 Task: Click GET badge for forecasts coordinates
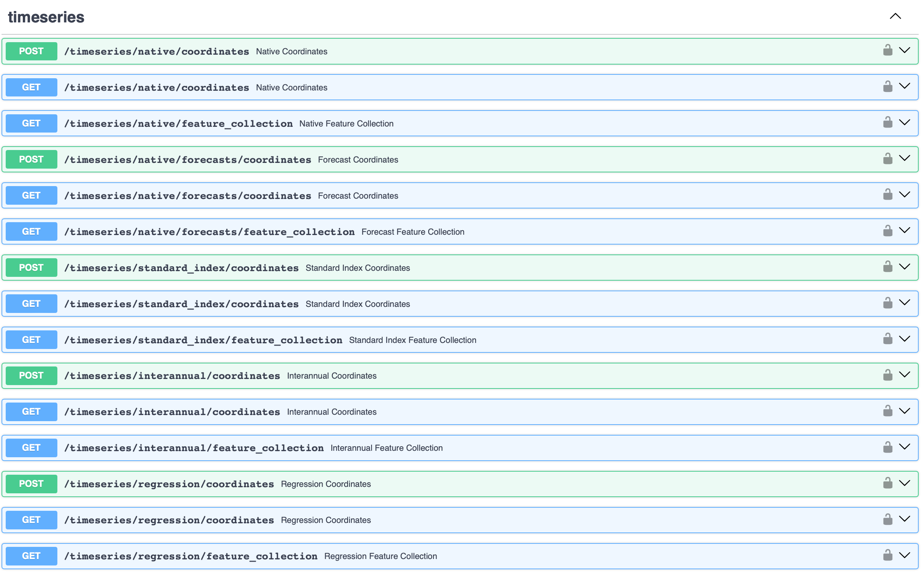click(x=32, y=195)
